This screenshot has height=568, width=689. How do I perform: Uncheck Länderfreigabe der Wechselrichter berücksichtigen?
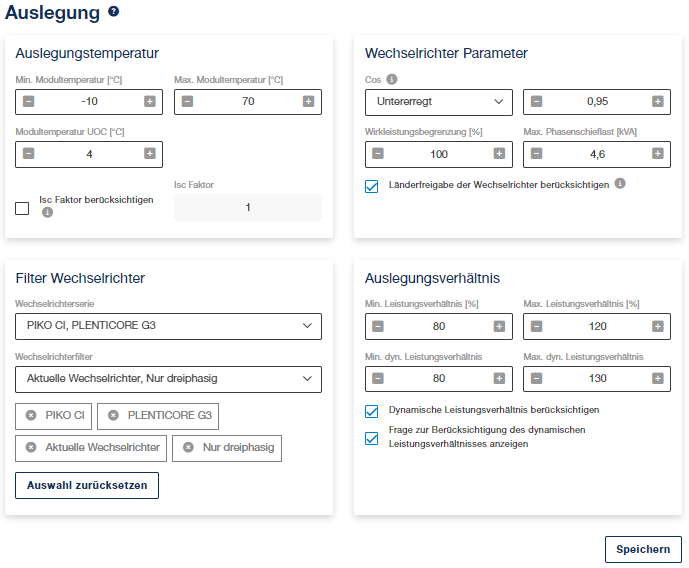371,186
